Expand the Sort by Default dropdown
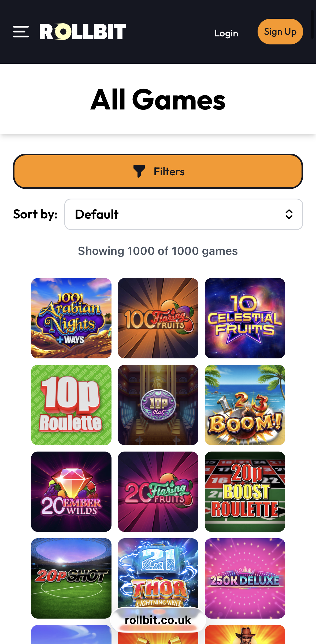The height and width of the screenshot is (644, 316). pos(184,214)
